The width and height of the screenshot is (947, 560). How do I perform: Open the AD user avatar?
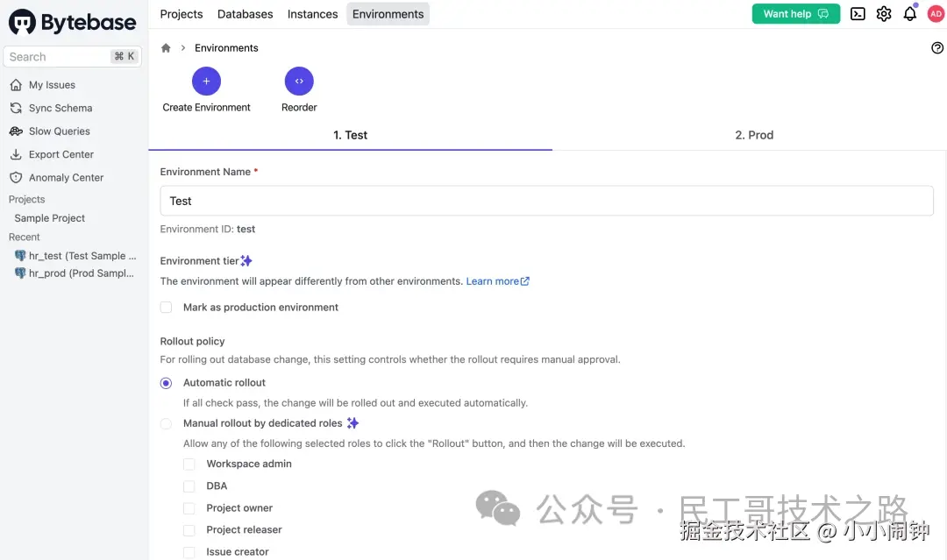coord(936,14)
